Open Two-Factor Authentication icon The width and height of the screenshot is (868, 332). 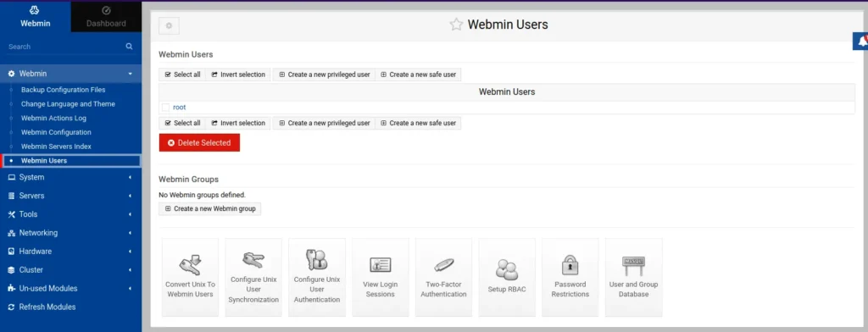tap(443, 277)
